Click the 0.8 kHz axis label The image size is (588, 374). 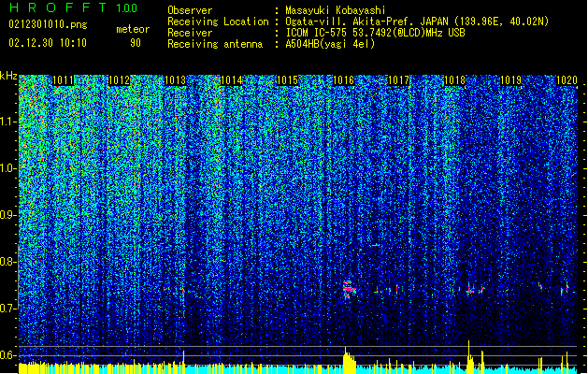[7, 262]
